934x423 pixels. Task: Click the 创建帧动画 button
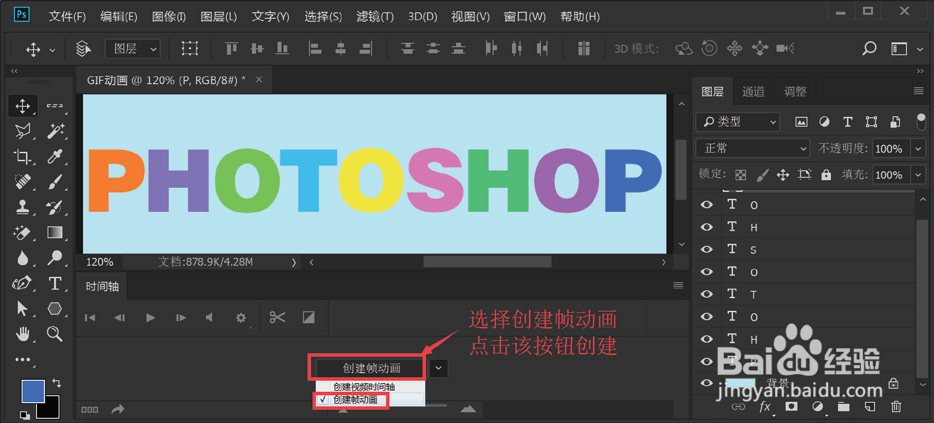(x=372, y=368)
